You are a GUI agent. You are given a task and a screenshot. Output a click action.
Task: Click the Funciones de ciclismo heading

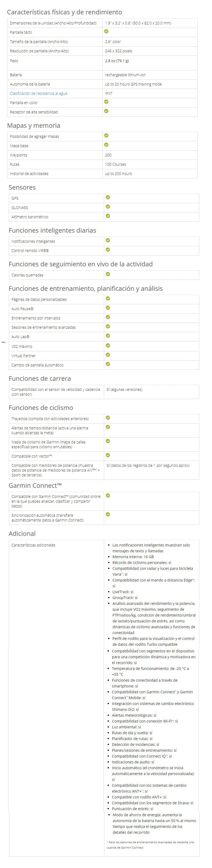pos(41,408)
